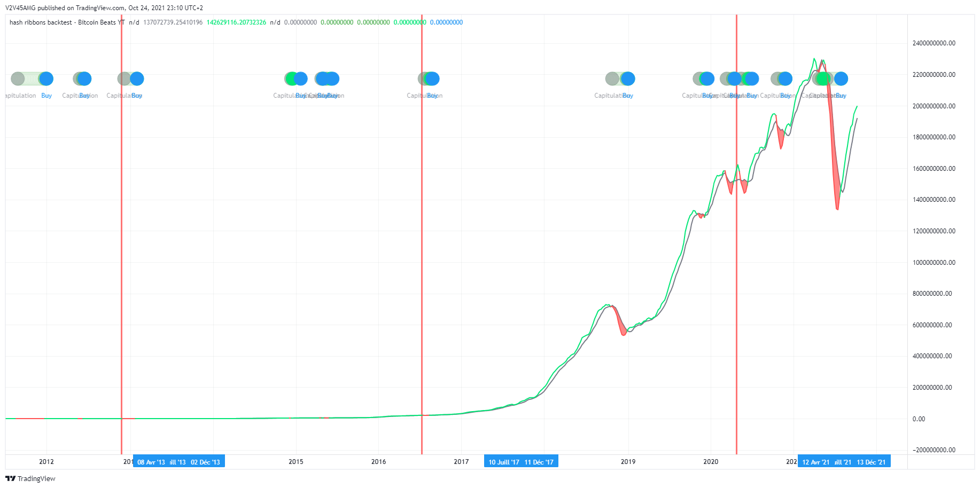Screen dimensions: 980x488
Task: Click the 2017 year label on time axis
Action: pyautogui.click(x=461, y=462)
